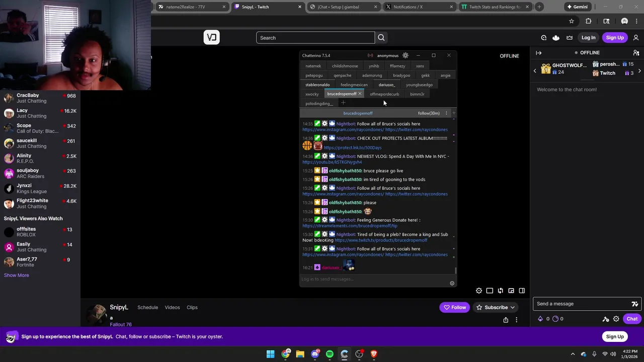Add a new Chatterino tab with plus
Viewport: 644px width, 362px height.
(x=343, y=103)
